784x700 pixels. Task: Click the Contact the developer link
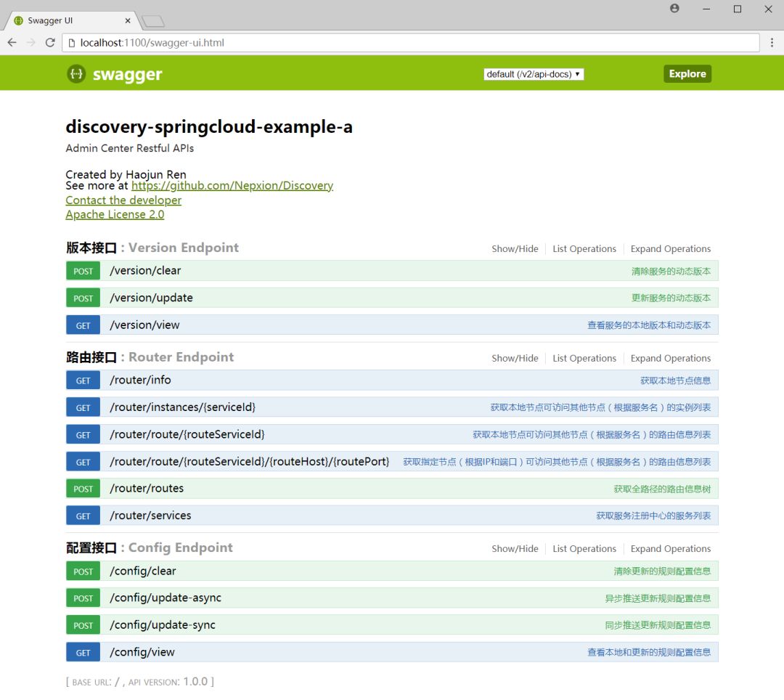[x=123, y=200]
